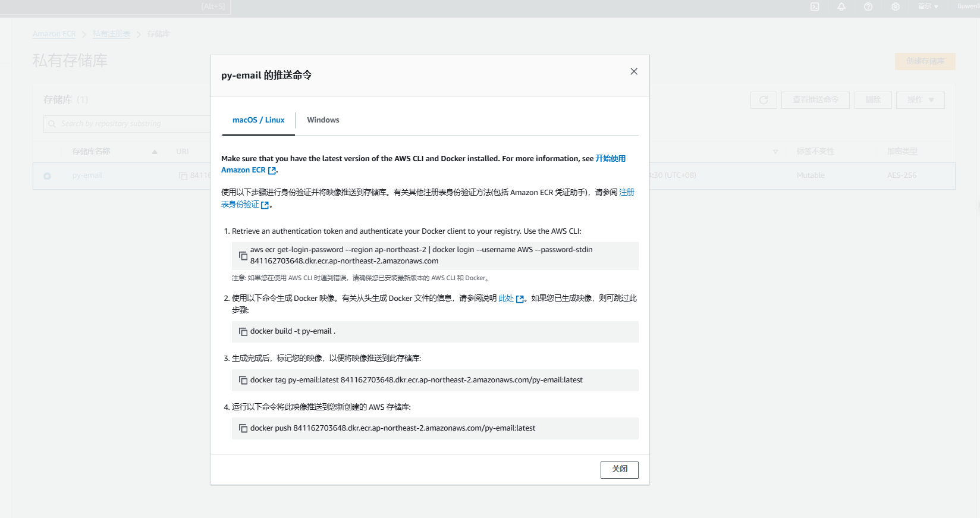Click the 关闭 button

pyautogui.click(x=619, y=469)
